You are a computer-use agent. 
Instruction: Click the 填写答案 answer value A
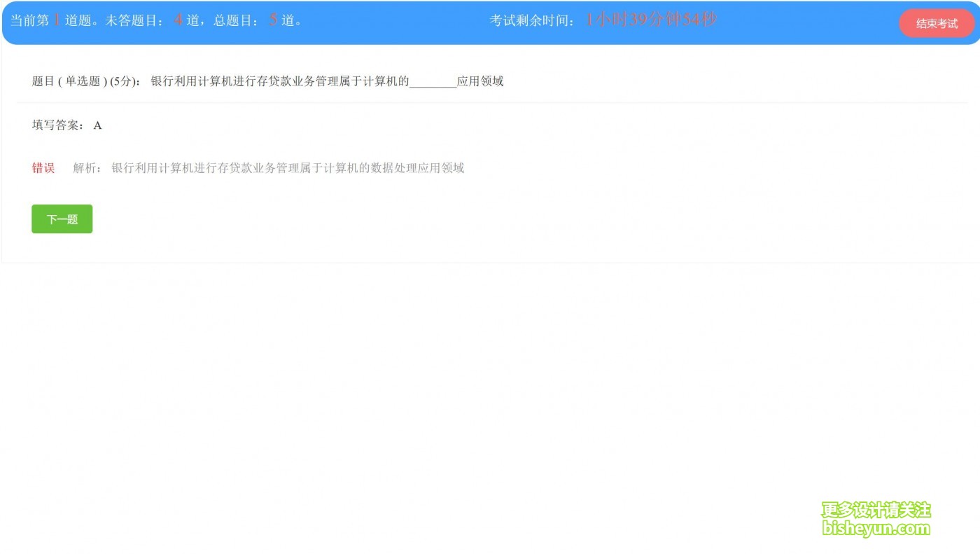[97, 125]
